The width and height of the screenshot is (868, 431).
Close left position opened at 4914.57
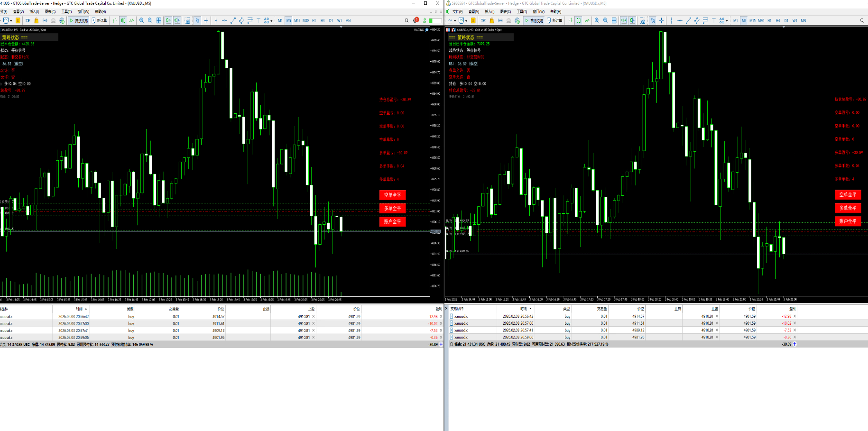pyautogui.click(x=441, y=316)
